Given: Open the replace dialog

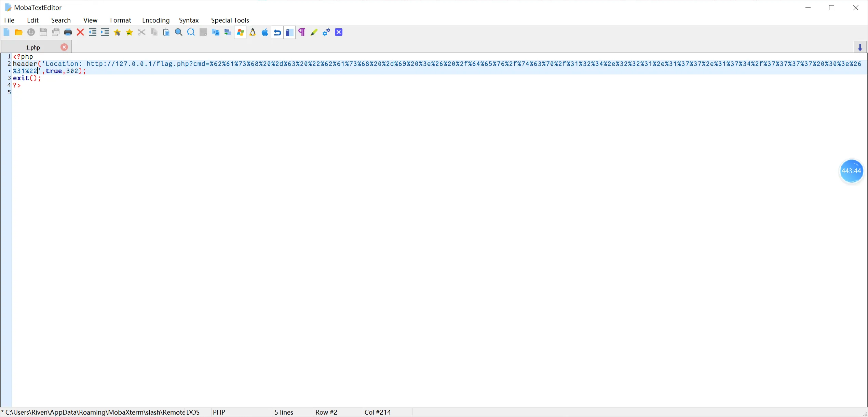Looking at the screenshot, I should 191,32.
